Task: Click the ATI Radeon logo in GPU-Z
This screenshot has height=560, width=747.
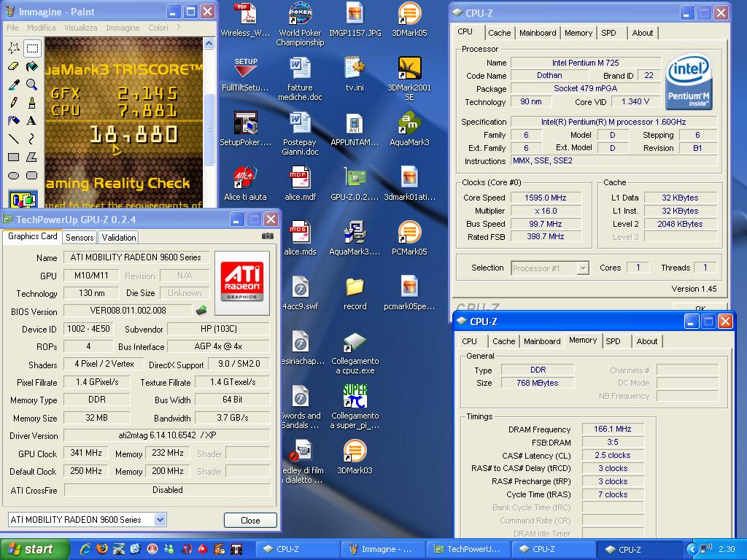Action: [x=242, y=283]
